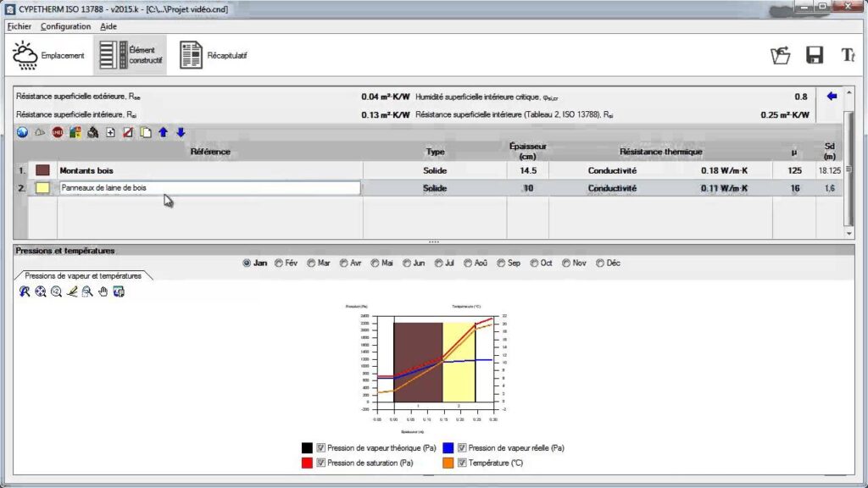The height and width of the screenshot is (488, 868).
Task: Click the Montants bois brown color swatch
Action: click(x=42, y=170)
